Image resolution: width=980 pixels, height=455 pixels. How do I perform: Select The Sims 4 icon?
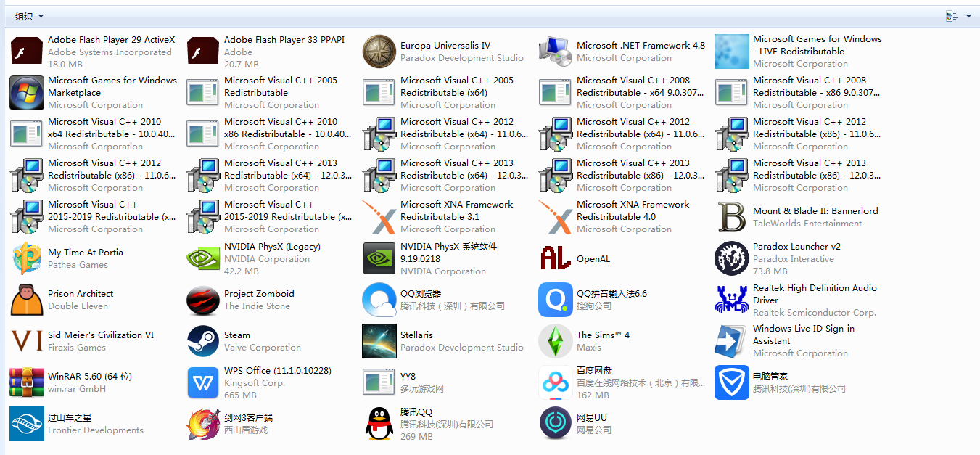[x=556, y=341]
